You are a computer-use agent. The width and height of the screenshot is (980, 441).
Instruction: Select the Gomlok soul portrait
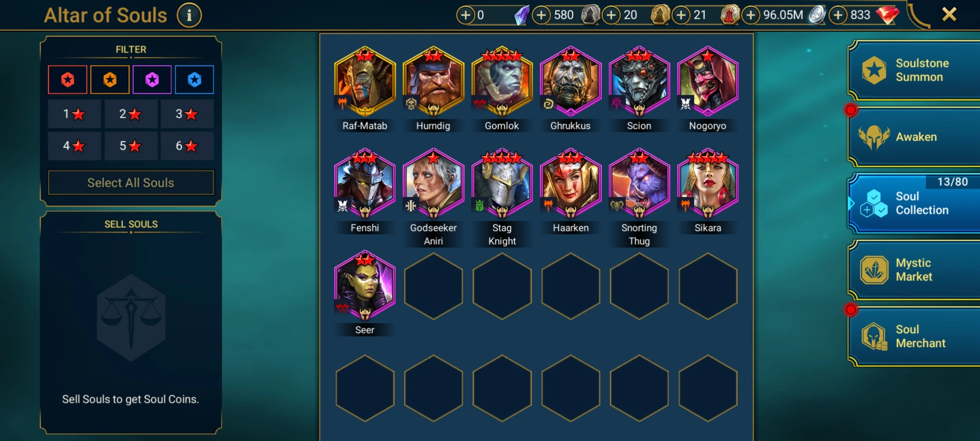502,82
